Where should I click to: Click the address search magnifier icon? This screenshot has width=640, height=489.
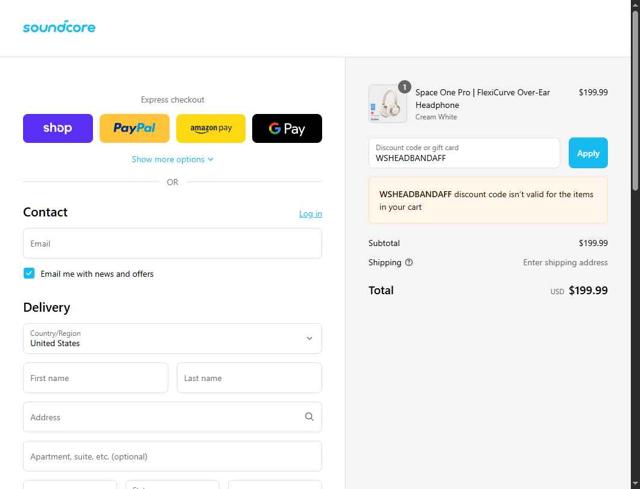tap(309, 416)
